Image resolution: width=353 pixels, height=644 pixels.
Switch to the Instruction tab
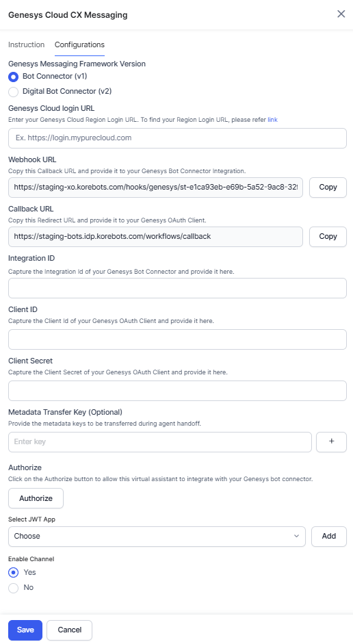coord(26,44)
